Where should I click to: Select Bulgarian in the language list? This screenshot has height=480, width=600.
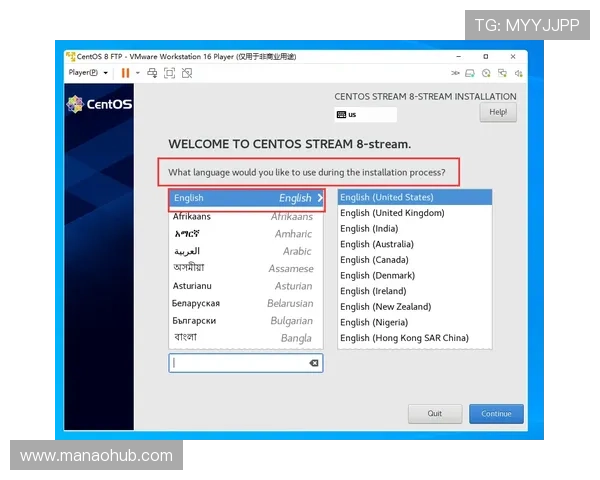coord(245,321)
